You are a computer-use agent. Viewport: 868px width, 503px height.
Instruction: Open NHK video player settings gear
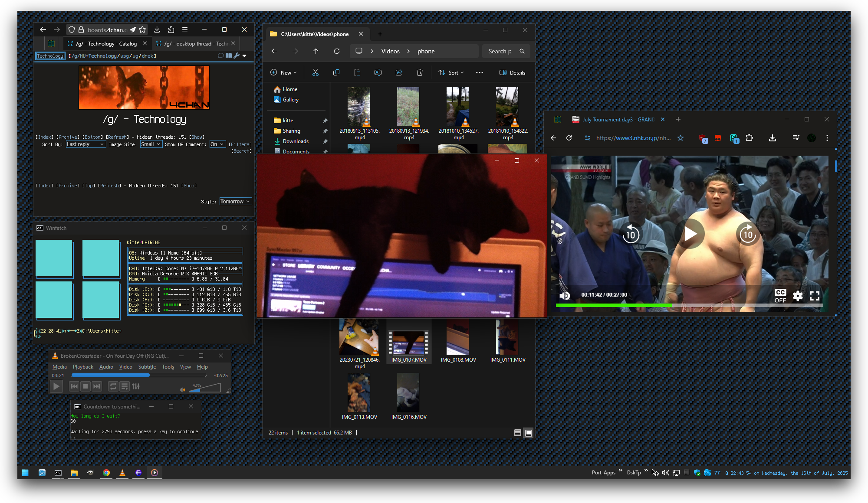pyautogui.click(x=798, y=296)
